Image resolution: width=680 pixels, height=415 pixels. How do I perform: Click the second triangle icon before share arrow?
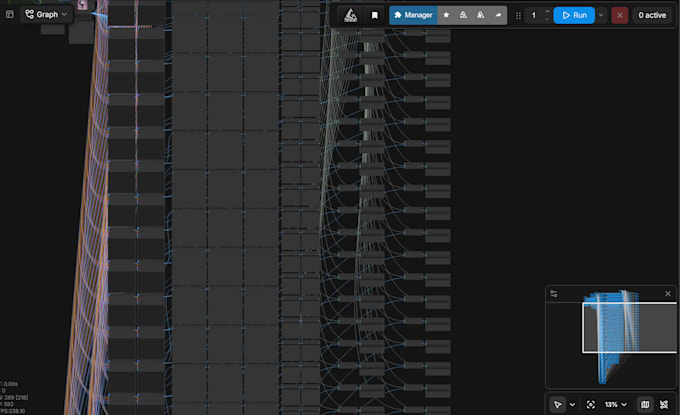(481, 15)
